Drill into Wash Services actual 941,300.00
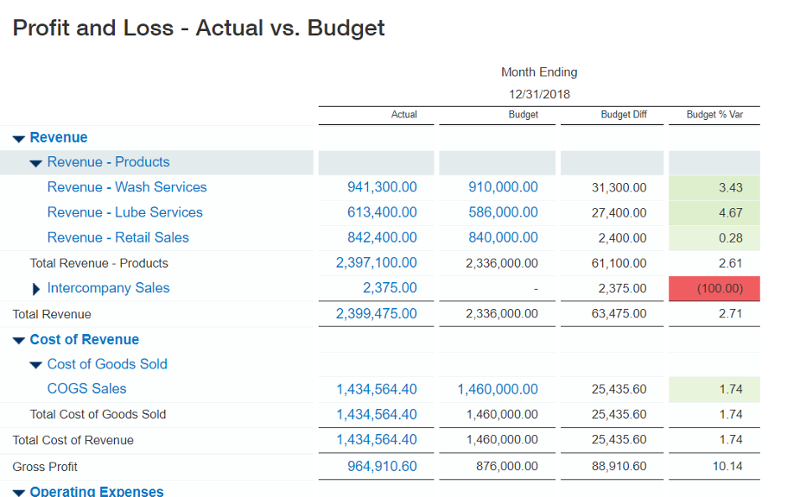 point(382,187)
